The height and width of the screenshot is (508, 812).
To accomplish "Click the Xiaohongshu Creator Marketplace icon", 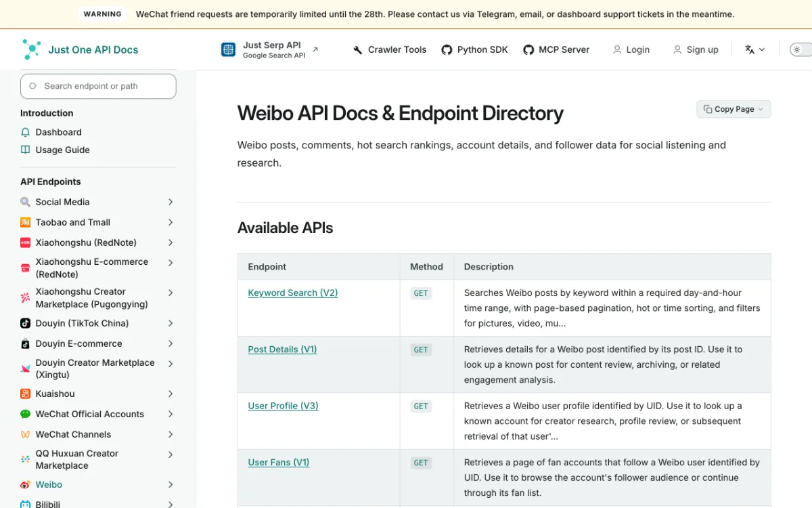I will tap(25, 298).
